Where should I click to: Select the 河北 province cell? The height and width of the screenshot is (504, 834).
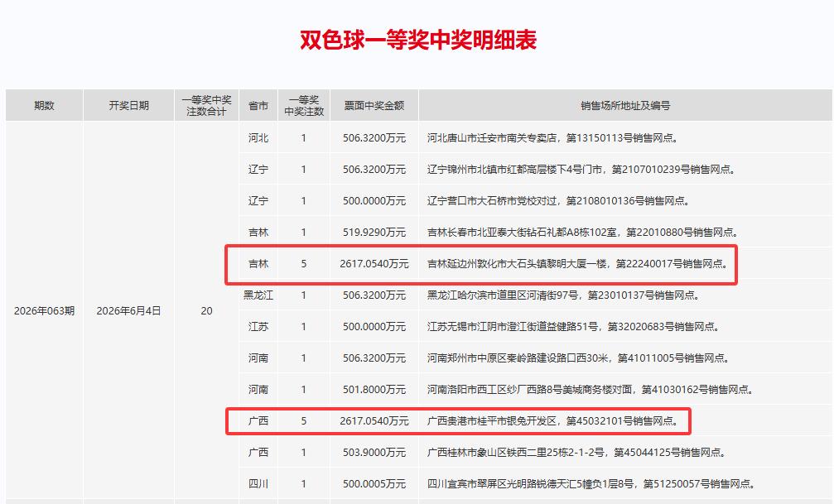point(258,137)
